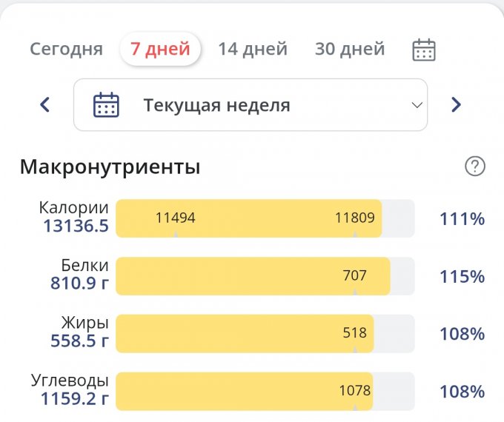Click the 11494 lower calorie marker

click(x=175, y=218)
